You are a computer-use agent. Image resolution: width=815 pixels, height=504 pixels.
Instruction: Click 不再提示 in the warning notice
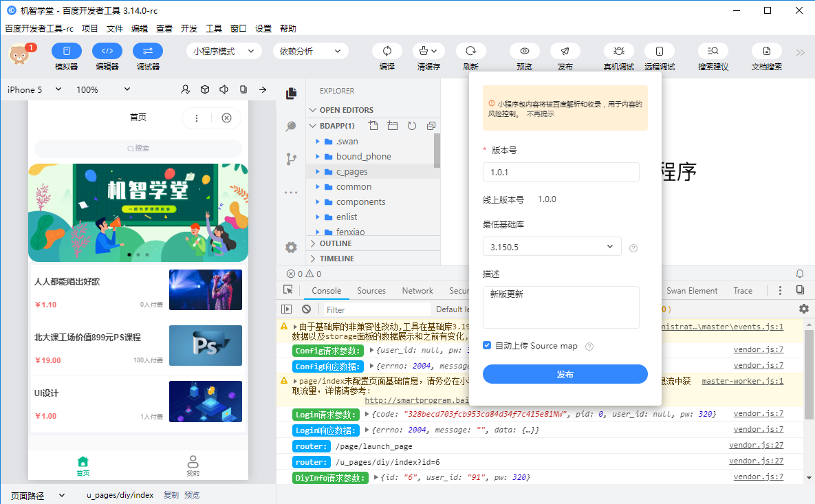[x=541, y=113]
